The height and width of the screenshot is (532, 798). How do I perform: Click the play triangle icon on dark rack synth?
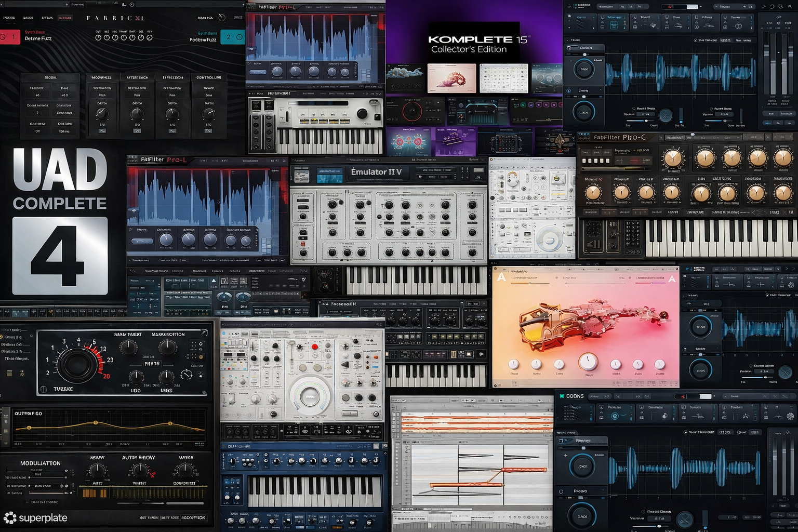(x=481, y=354)
